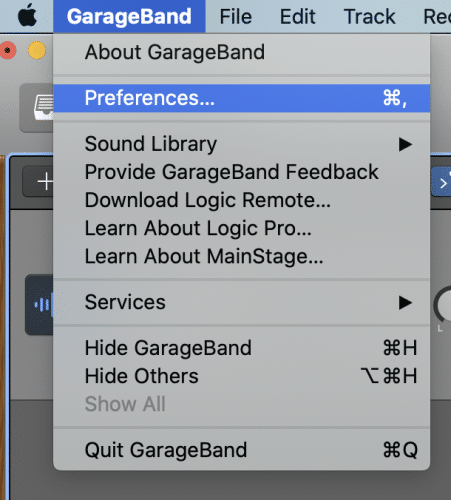Expand the Services submenu arrow

405,302
